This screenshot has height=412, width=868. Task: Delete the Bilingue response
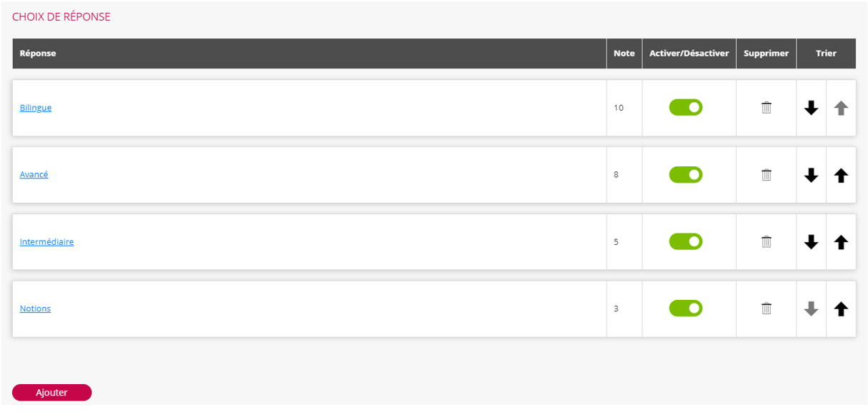click(766, 108)
